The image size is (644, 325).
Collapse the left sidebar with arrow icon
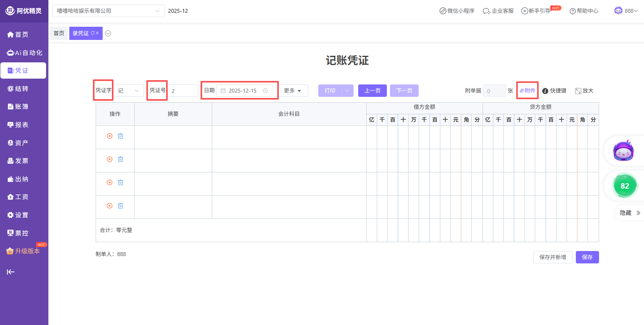pos(11,272)
